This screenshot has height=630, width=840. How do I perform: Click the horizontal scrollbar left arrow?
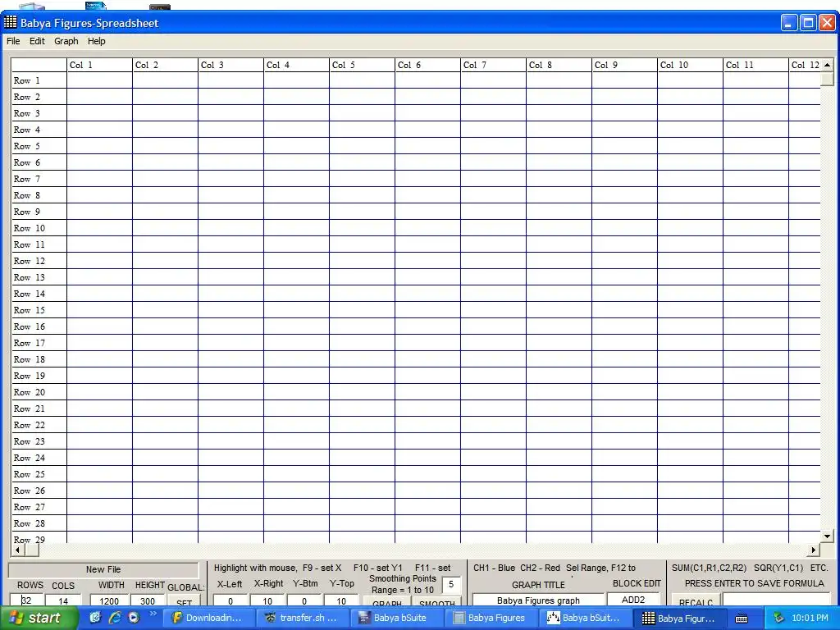click(x=18, y=550)
